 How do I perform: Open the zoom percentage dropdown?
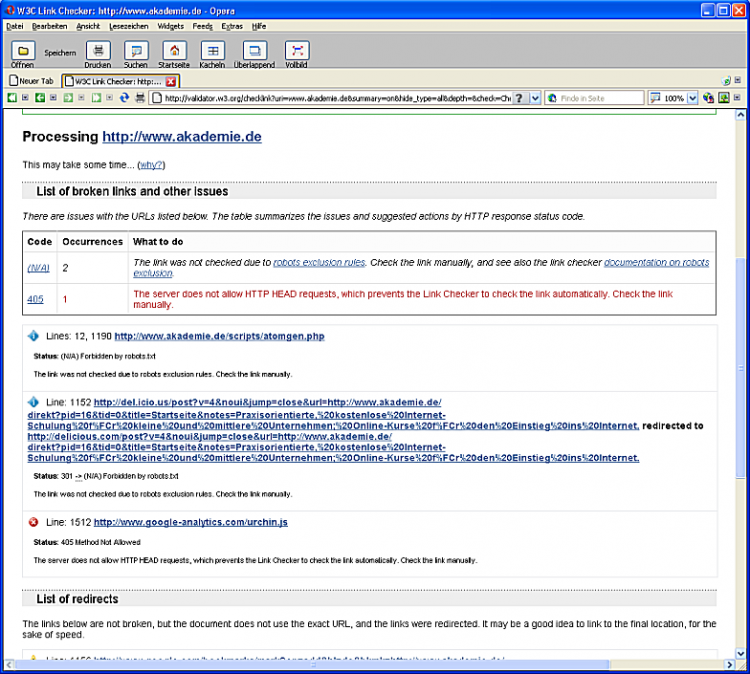click(x=692, y=98)
